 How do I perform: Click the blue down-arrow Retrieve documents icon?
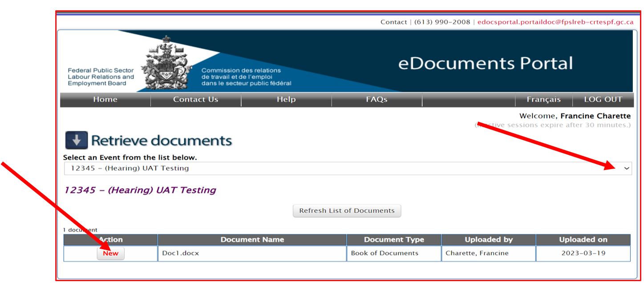pos(77,140)
